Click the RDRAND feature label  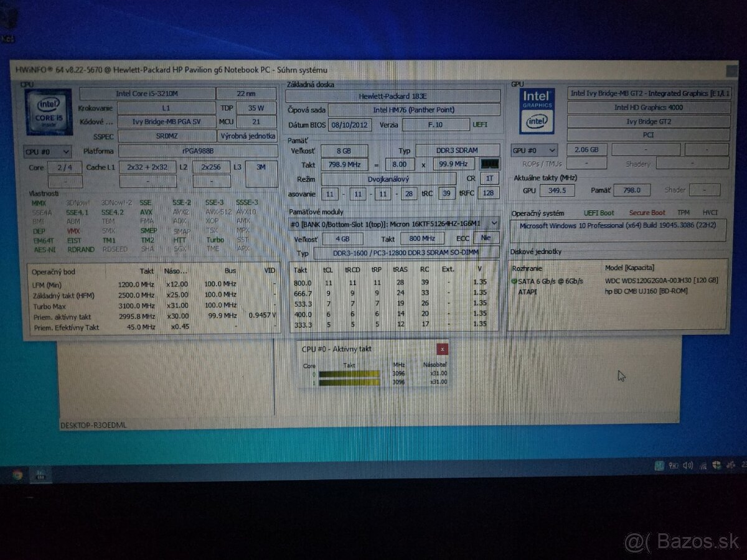[x=80, y=250]
